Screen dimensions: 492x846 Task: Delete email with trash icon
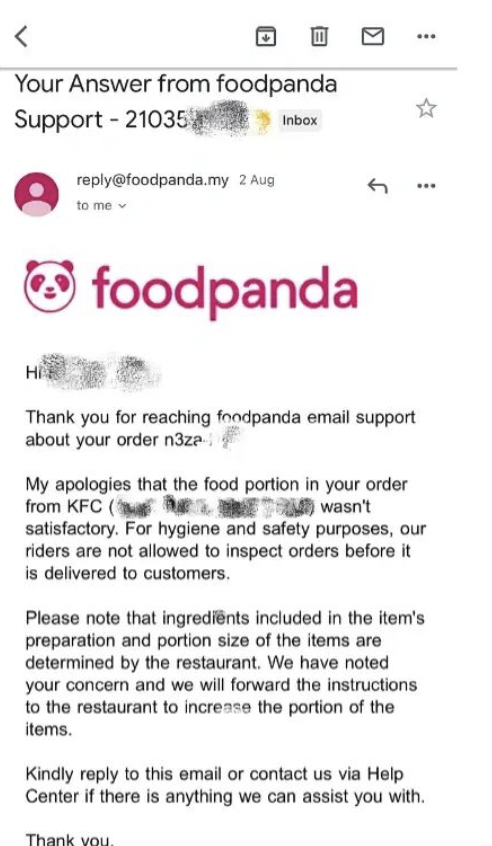(319, 37)
